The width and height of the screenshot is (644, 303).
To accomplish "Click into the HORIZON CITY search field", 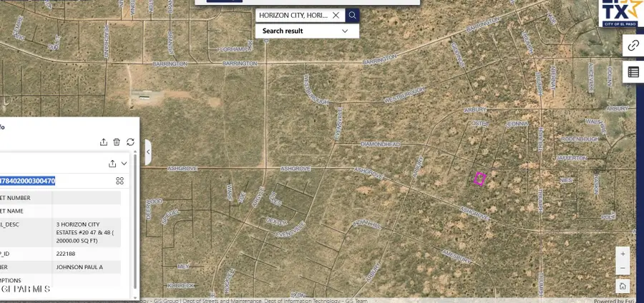I will click(293, 16).
